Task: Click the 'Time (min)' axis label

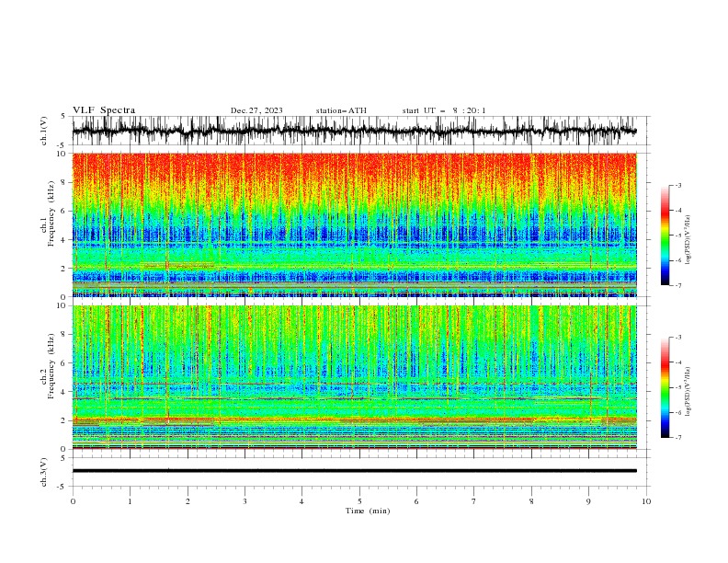Action: point(368,511)
